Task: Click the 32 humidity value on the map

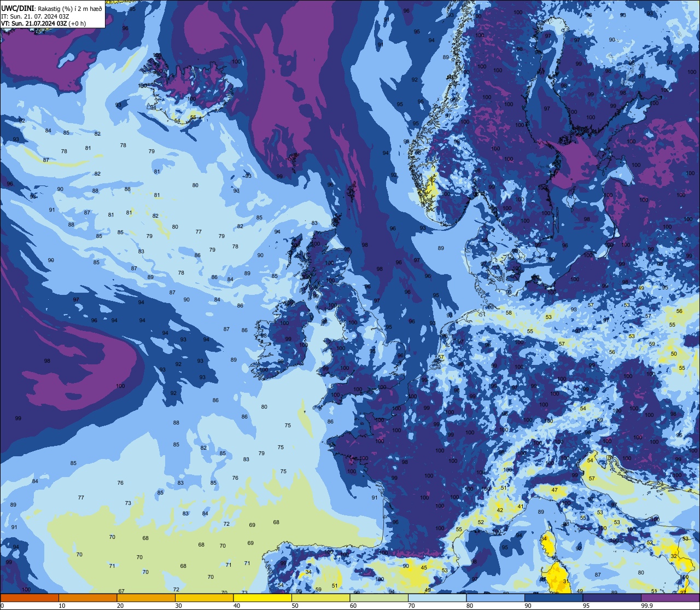Action: 674,556
